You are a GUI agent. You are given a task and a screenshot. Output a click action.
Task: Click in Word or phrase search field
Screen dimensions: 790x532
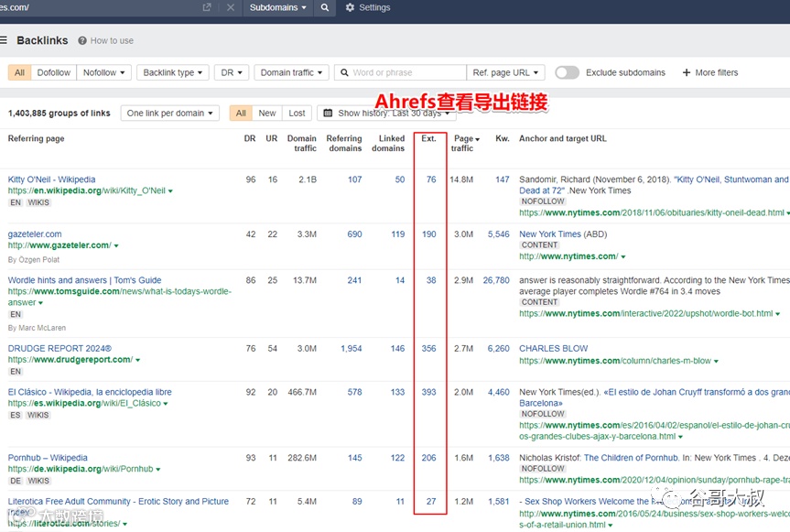pyautogui.click(x=401, y=72)
